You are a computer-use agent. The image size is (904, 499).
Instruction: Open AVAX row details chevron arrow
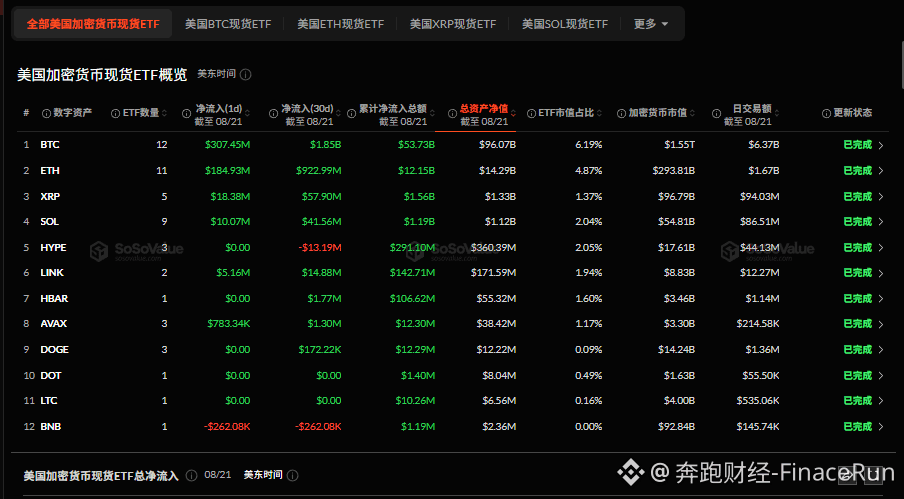(881, 324)
